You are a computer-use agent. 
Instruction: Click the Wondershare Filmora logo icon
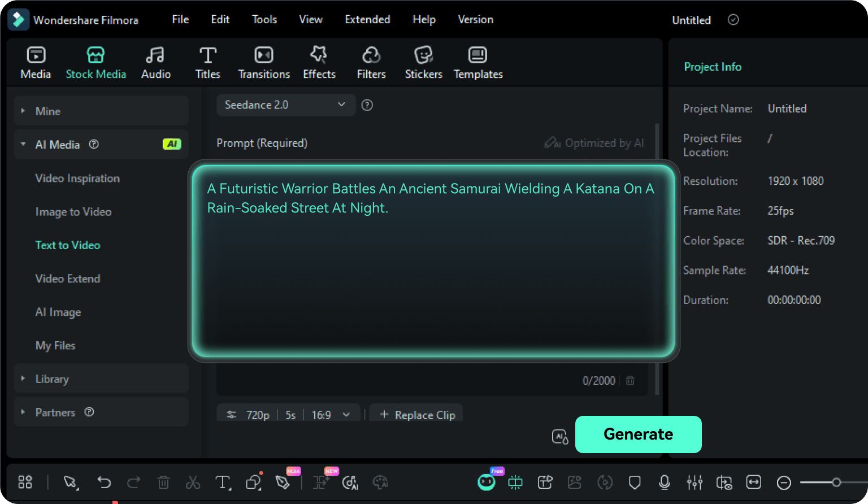[x=18, y=20]
